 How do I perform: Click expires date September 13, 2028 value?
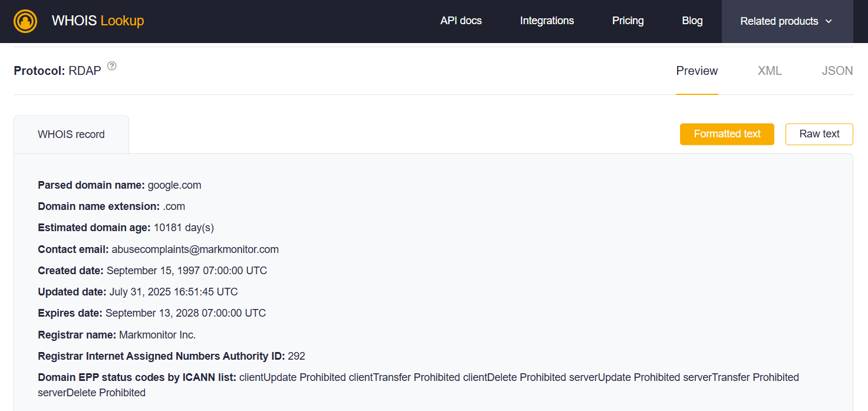(186, 313)
